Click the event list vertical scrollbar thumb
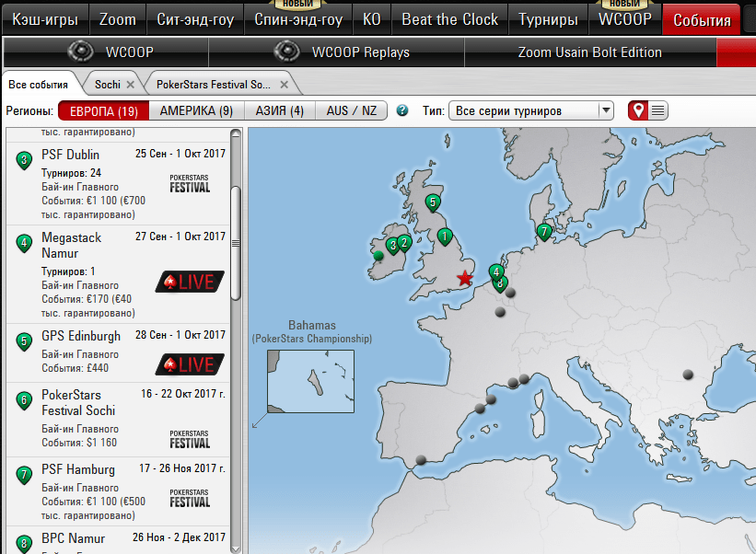This screenshot has width=756, height=554. 236,242
